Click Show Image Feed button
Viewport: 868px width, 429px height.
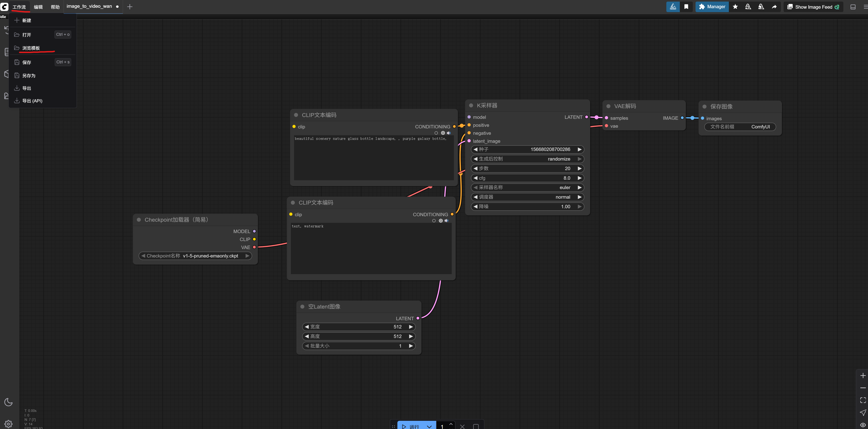coord(813,7)
